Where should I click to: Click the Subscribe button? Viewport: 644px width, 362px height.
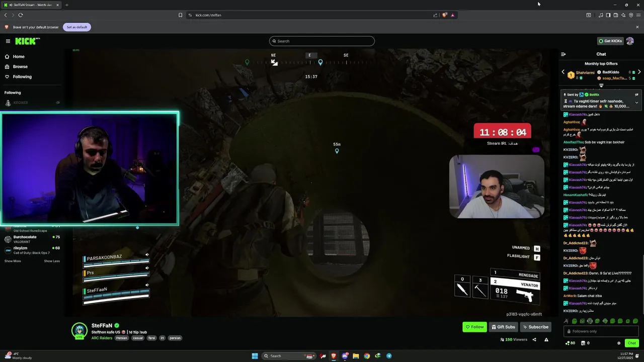535,327
